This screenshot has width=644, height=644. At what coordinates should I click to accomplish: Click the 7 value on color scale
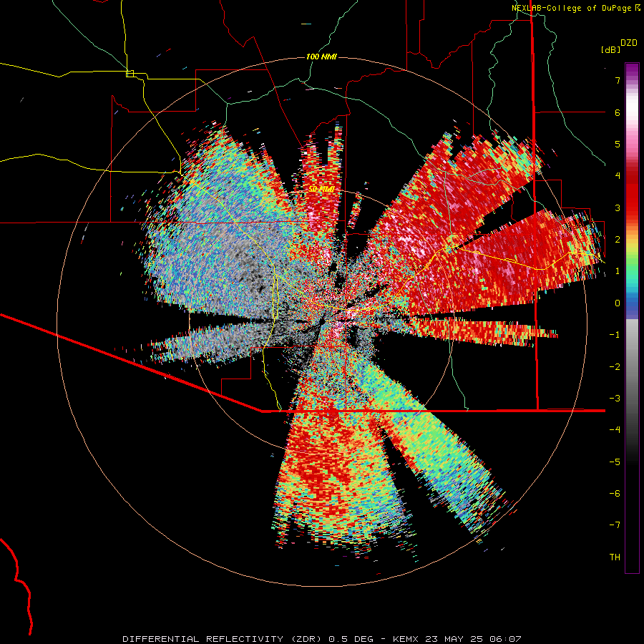[x=618, y=80]
